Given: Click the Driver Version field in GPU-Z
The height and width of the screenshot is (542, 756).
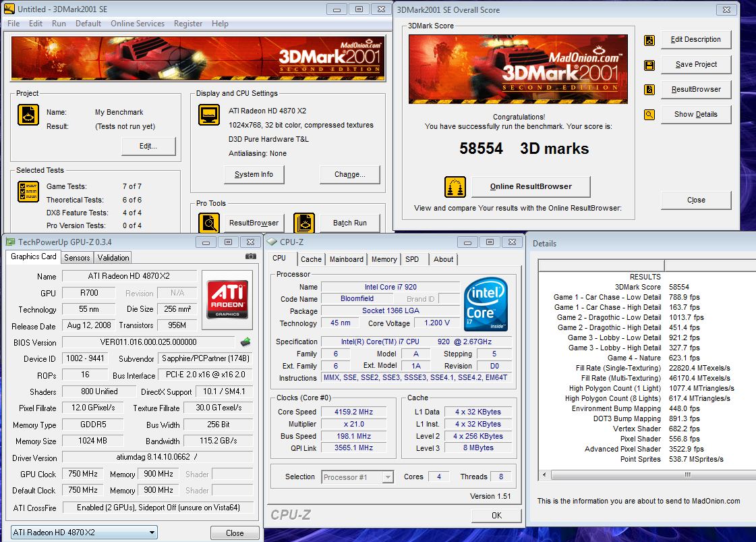Looking at the screenshot, I should [x=157, y=456].
